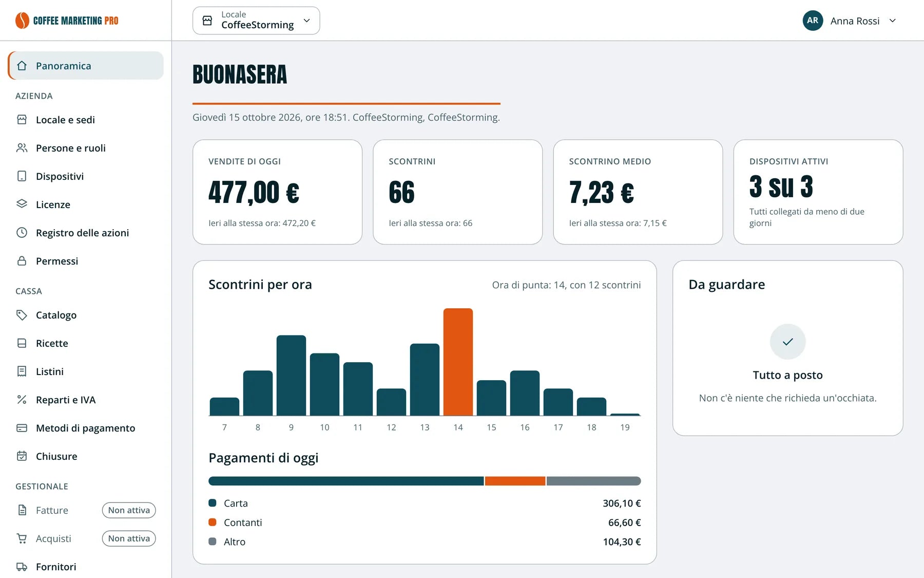The width and height of the screenshot is (924, 578).
Task: Click the Coffee Marketing Pro logo
Action: click(67, 21)
